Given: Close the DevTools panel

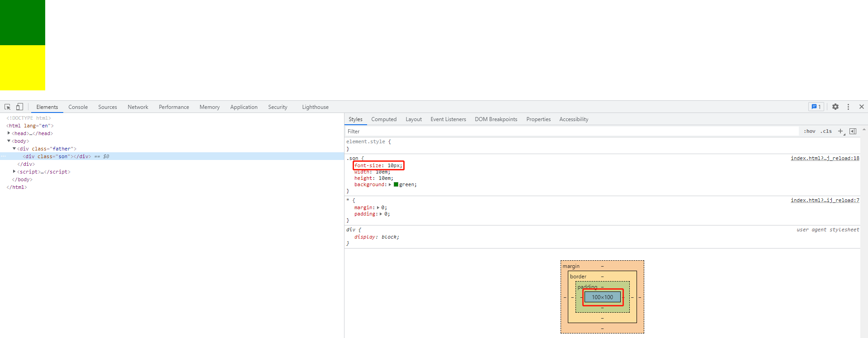Looking at the screenshot, I should click(x=862, y=107).
